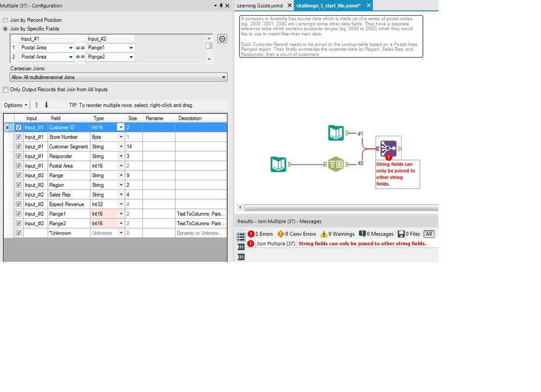Click the Join Multiple (37) error message
Screen dimensions: 541x392
(x=362, y=244)
